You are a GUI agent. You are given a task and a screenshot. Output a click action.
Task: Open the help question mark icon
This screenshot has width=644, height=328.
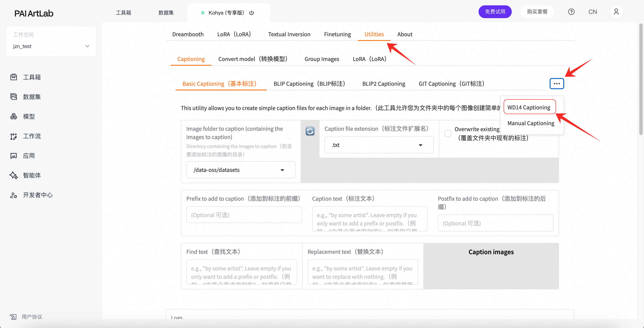pyautogui.click(x=571, y=12)
